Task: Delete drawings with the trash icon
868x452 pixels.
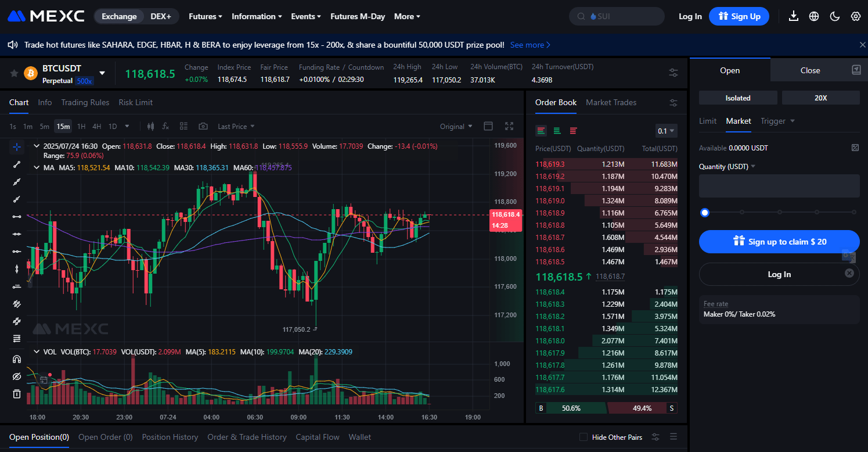Action: (x=17, y=394)
